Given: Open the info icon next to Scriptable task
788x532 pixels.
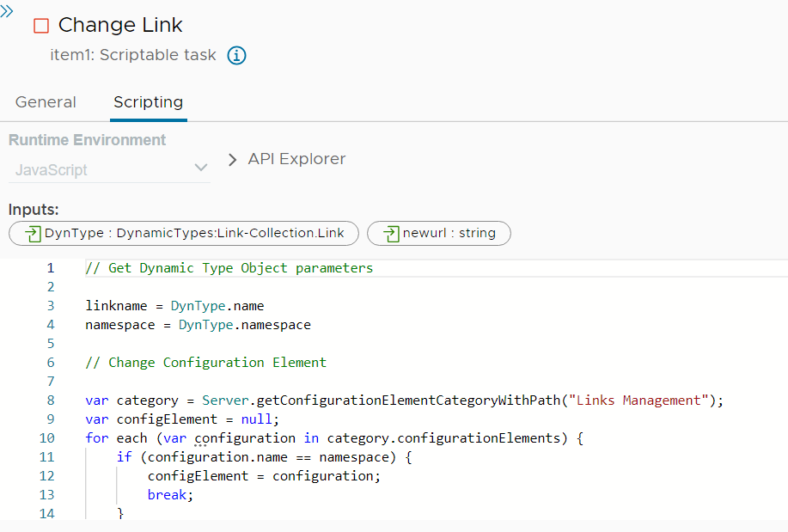Looking at the screenshot, I should point(236,56).
